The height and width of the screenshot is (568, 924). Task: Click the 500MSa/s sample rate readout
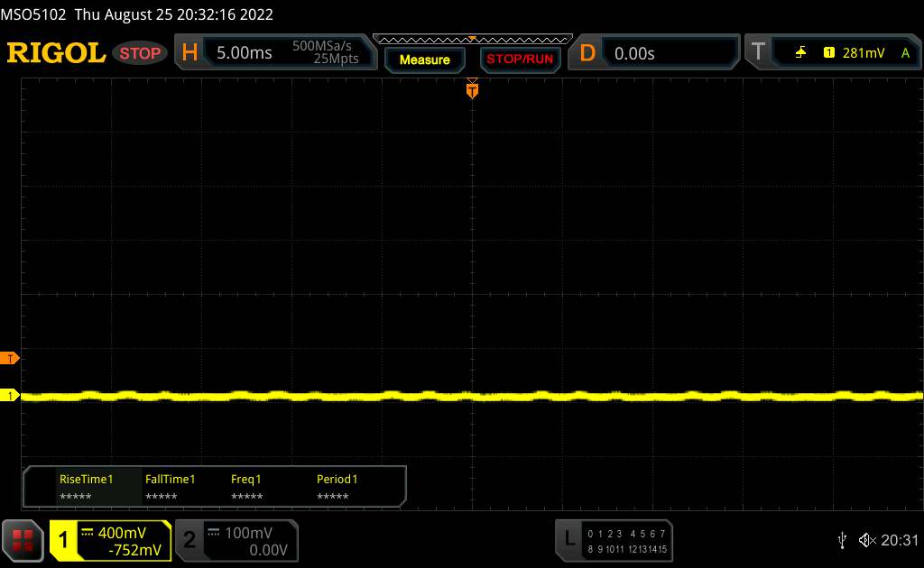point(322,46)
